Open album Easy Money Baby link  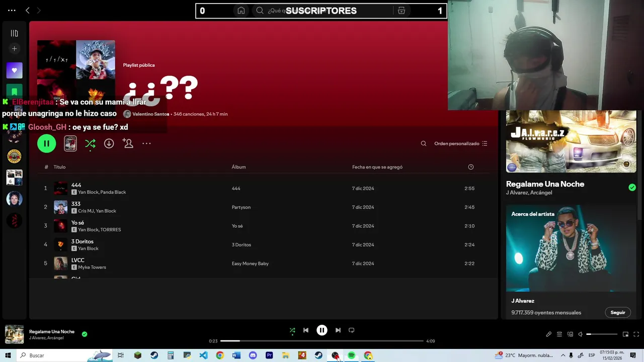click(250, 263)
